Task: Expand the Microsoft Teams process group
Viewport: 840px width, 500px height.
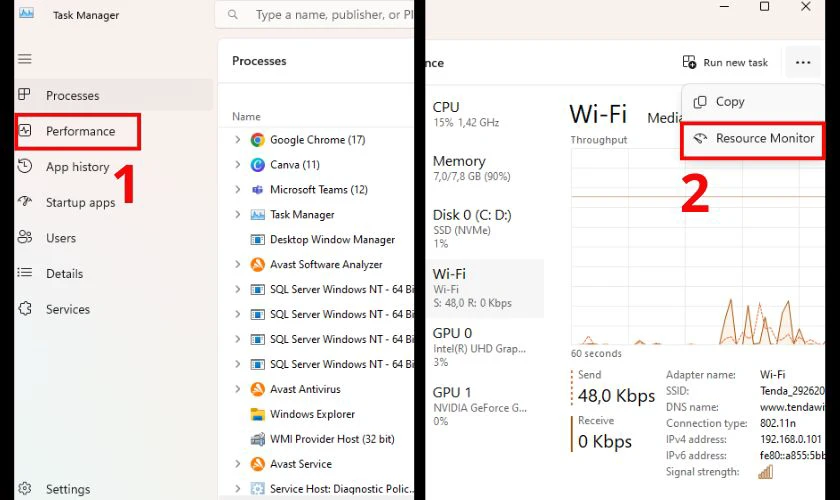Action: tap(237, 190)
